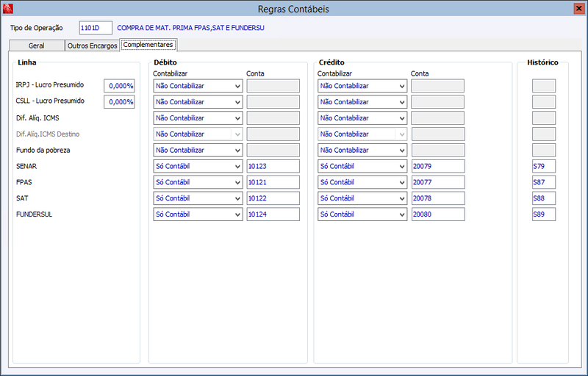Edit the CSLL - Lucro Presumido percentage field
This screenshot has width=588, height=376.
coord(119,102)
